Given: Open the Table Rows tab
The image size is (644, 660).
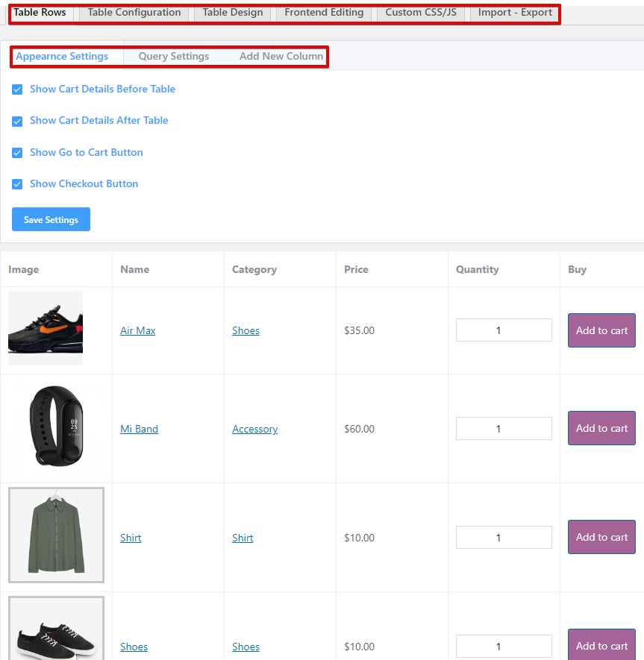Looking at the screenshot, I should 40,13.
